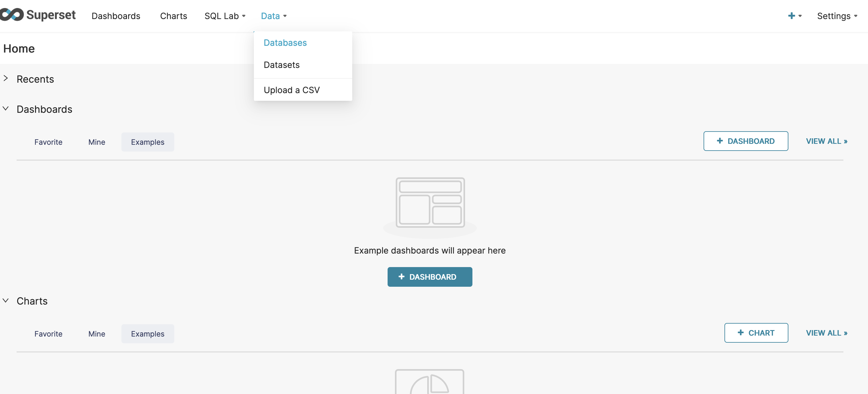Click the pie chart placeholder illustration
Image resolution: width=868 pixels, height=394 pixels.
429,382
